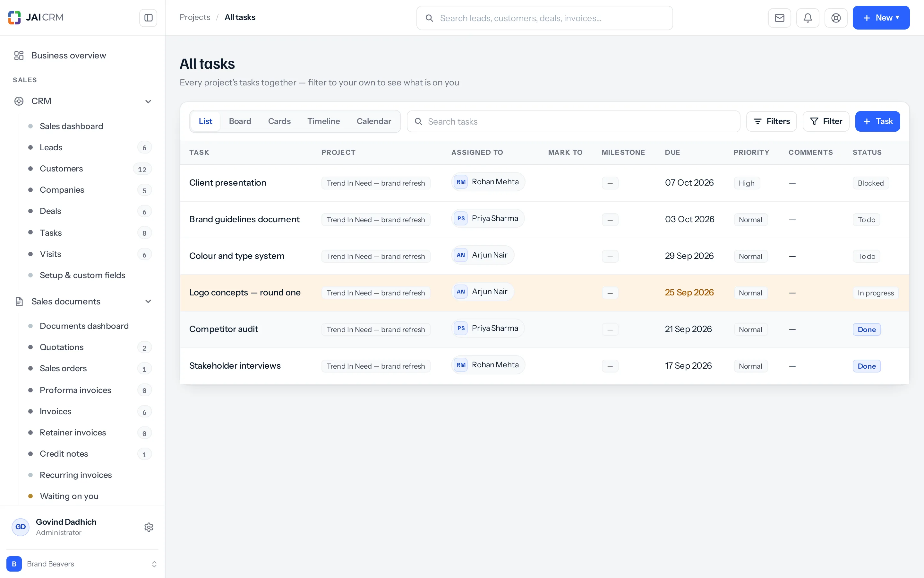The width and height of the screenshot is (924, 578).
Task: Collapse the sidebar with the panel icon
Action: coord(148,18)
